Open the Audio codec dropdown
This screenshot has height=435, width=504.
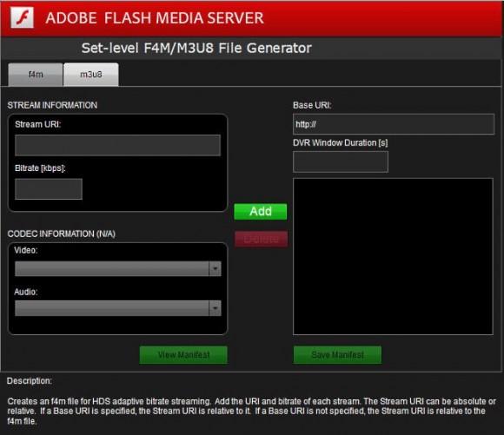tap(117, 308)
